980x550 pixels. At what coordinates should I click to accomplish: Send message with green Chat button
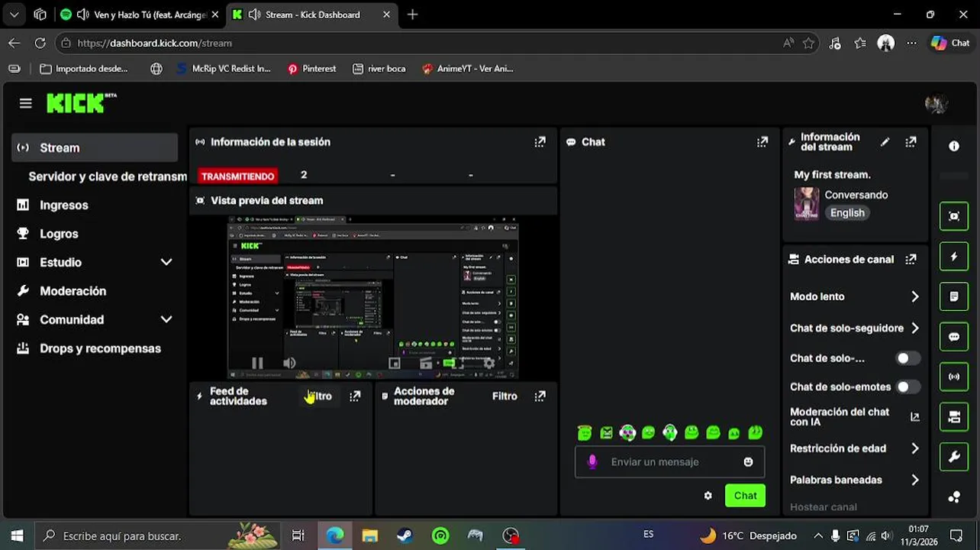(x=745, y=496)
